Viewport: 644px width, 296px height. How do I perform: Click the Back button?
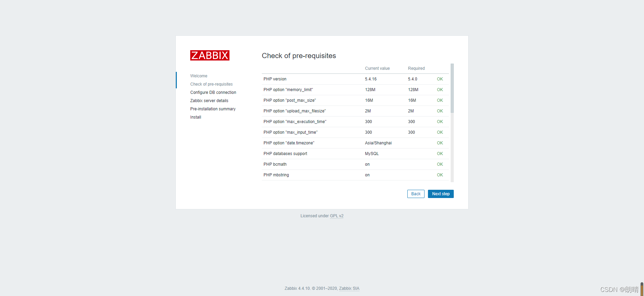pyautogui.click(x=416, y=194)
